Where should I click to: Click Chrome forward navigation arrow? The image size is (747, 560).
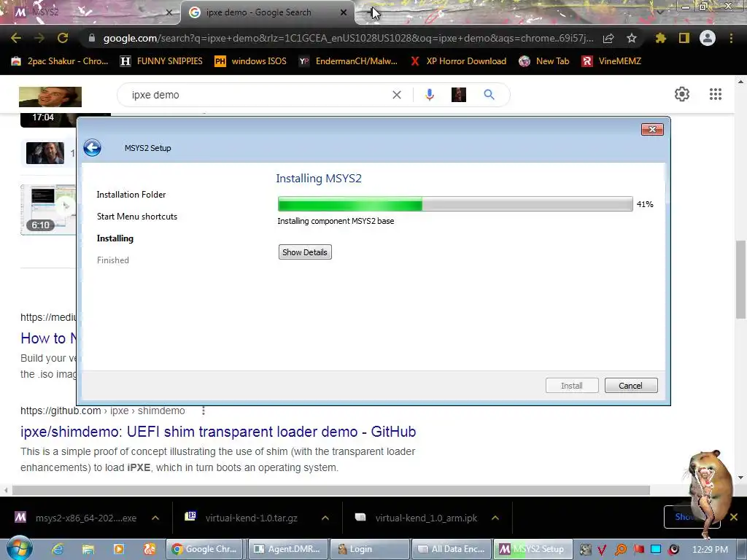coord(39,38)
